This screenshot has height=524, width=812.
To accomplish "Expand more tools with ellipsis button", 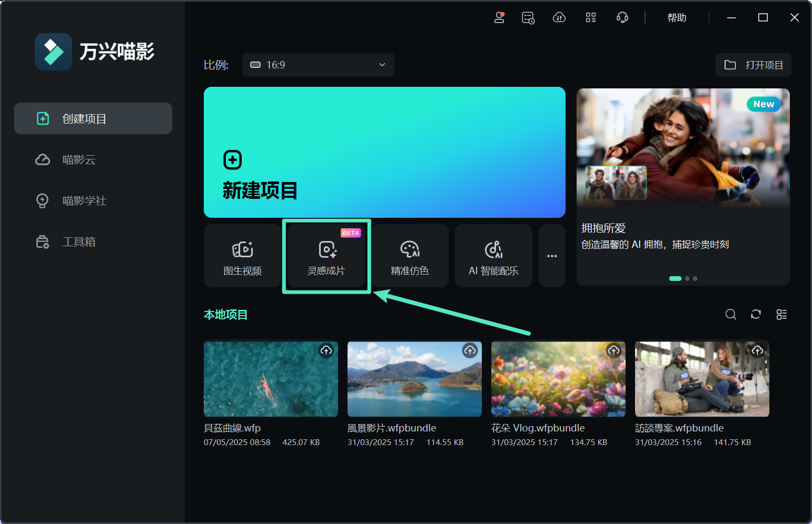I will 551,256.
